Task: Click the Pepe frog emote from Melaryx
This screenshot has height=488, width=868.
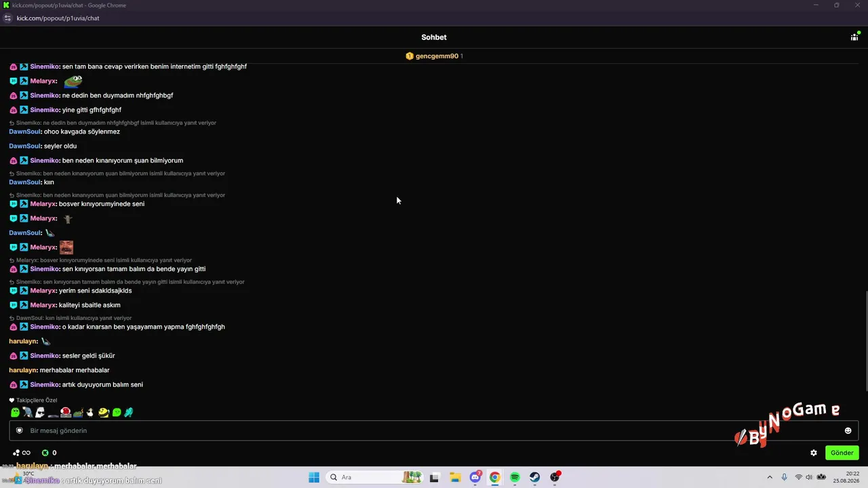Action: tap(73, 81)
